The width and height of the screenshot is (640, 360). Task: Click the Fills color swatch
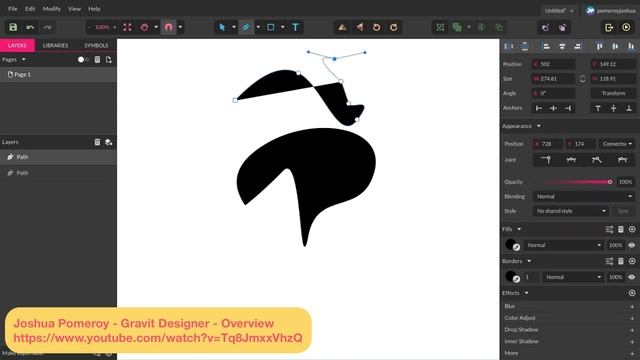click(512, 245)
